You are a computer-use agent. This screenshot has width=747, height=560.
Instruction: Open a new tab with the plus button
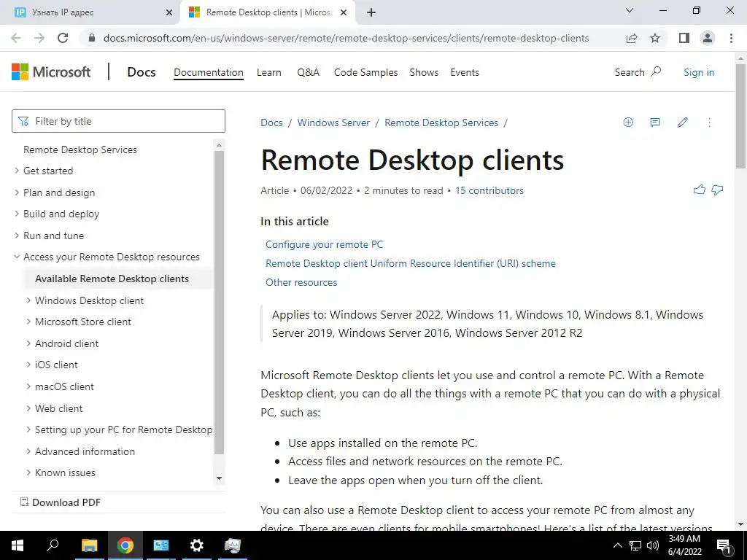tap(371, 12)
